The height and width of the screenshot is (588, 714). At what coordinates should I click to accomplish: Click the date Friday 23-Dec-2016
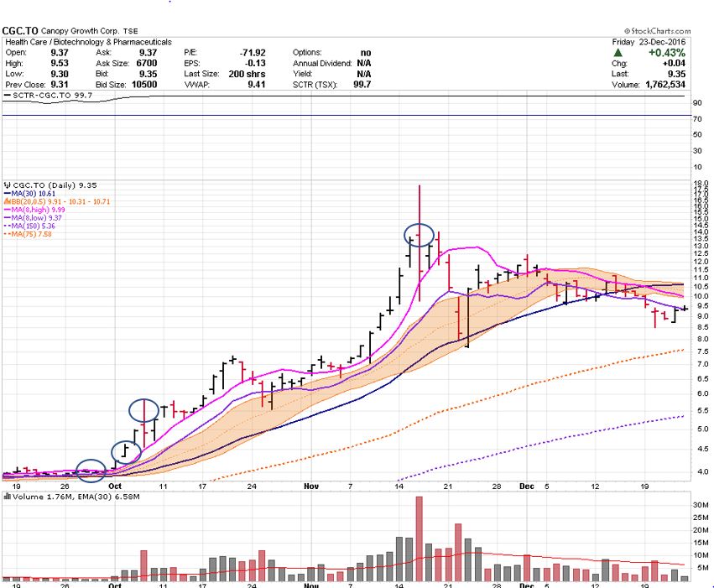(649, 42)
